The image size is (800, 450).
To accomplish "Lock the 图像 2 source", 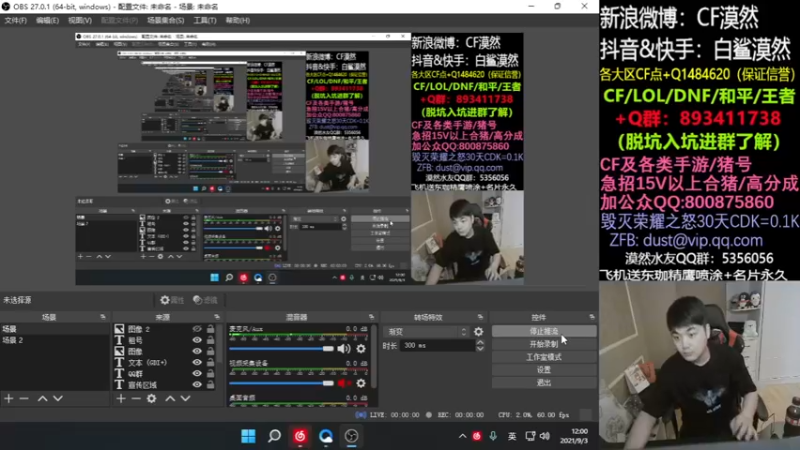I will tap(210, 329).
